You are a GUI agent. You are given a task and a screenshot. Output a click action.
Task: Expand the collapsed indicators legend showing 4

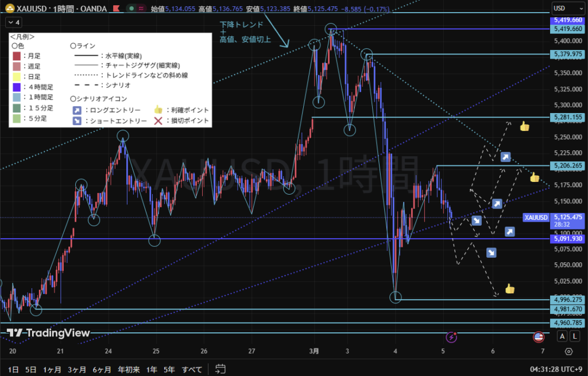[14, 22]
